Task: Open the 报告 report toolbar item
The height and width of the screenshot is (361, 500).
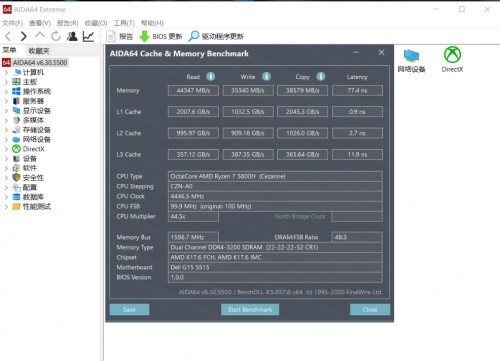Action: coord(119,36)
